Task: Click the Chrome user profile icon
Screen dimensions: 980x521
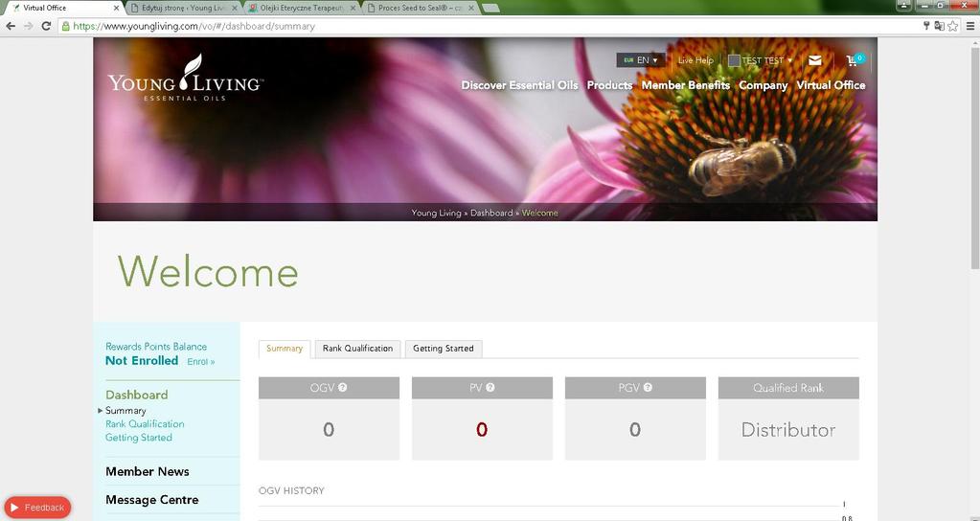Action: click(904, 5)
